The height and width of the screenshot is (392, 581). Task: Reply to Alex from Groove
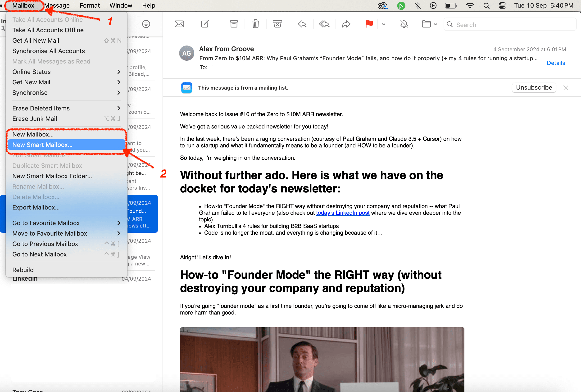tap(302, 24)
